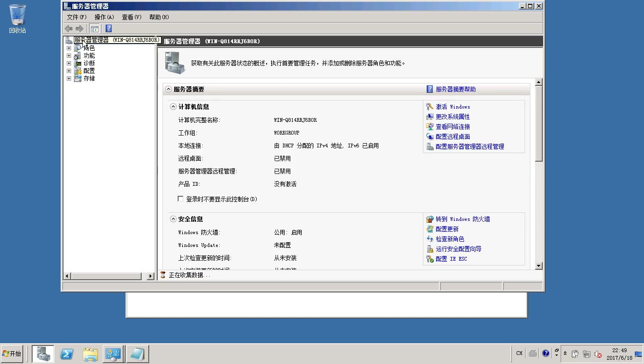The image size is (644, 364).
Task: Click the vertical scrollbar down arrow
Action: (539, 266)
